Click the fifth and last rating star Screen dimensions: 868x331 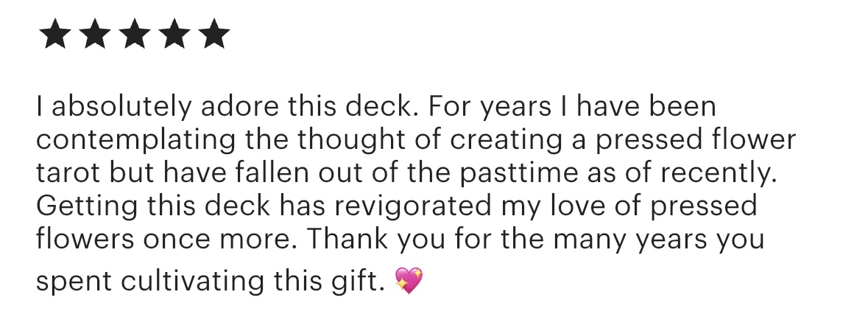[x=214, y=35]
